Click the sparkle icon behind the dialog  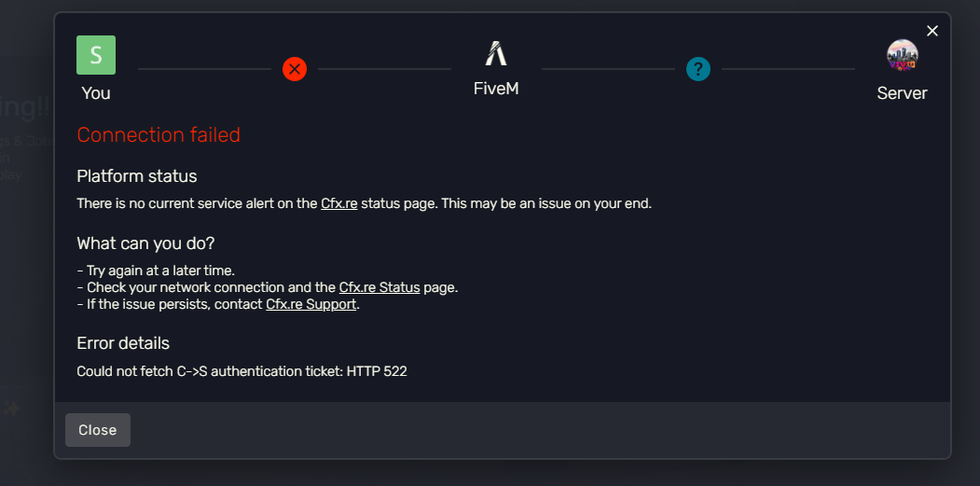11,408
